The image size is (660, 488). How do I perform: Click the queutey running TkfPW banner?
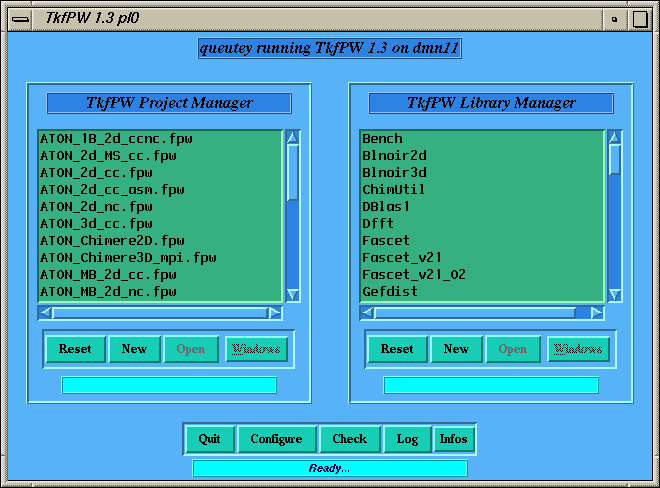coord(330,48)
